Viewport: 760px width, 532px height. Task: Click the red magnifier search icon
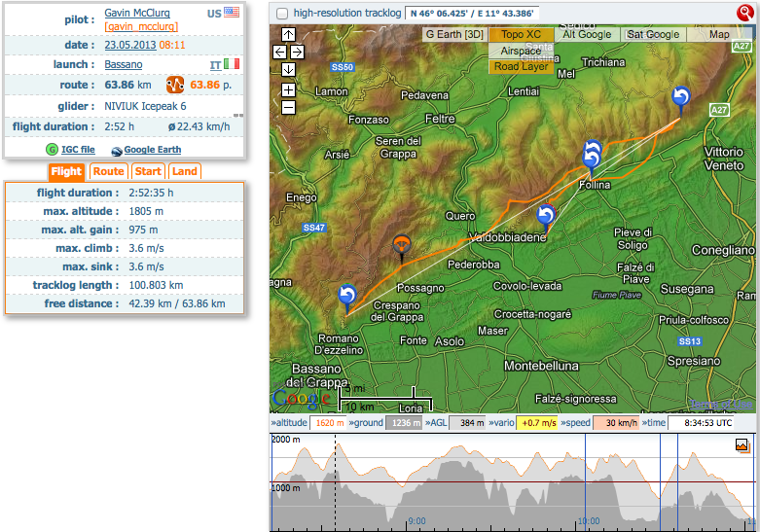pyautogui.click(x=745, y=13)
